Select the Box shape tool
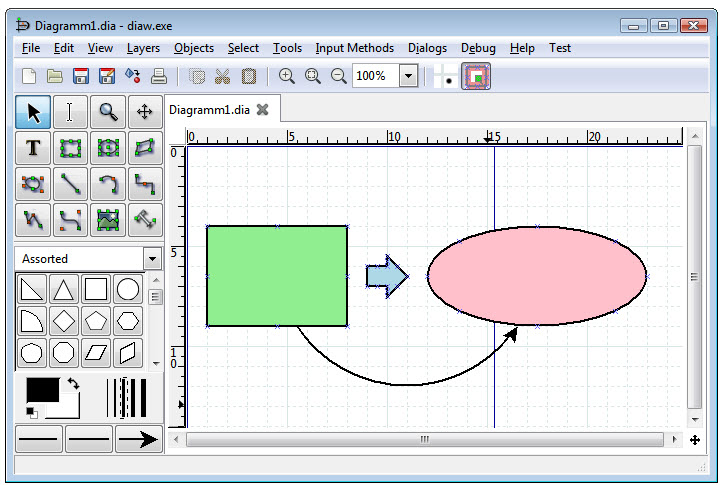This screenshot has width=727, height=485. point(70,148)
